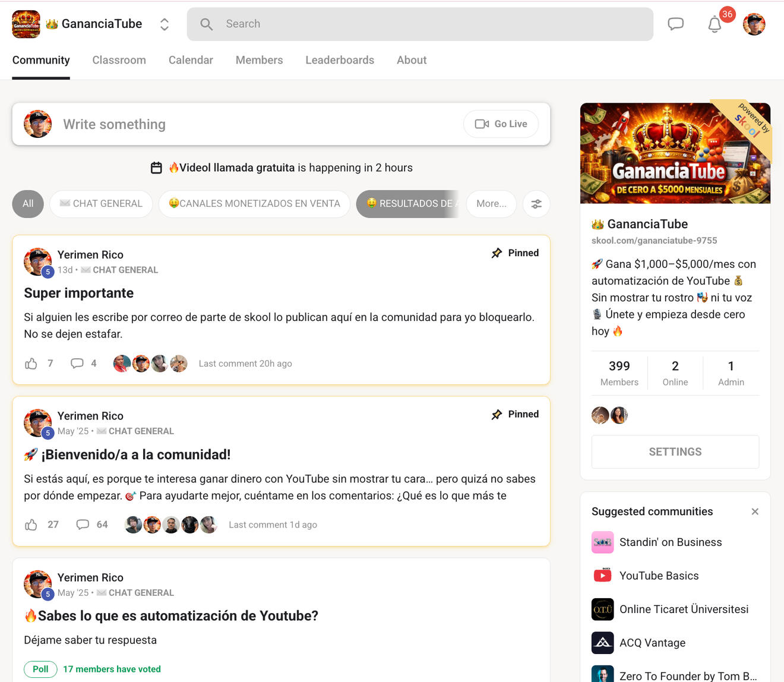Filter by CHAT GENERAL category
Image resolution: width=784 pixels, height=682 pixels.
pos(101,204)
